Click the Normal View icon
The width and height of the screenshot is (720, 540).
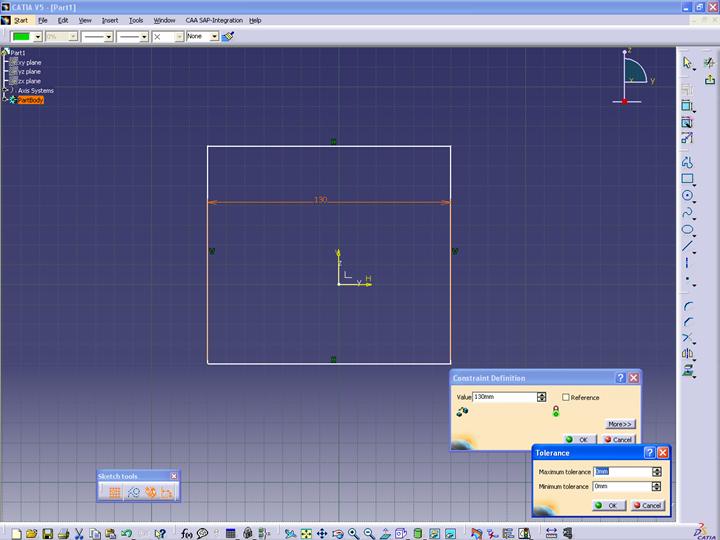(x=385, y=533)
